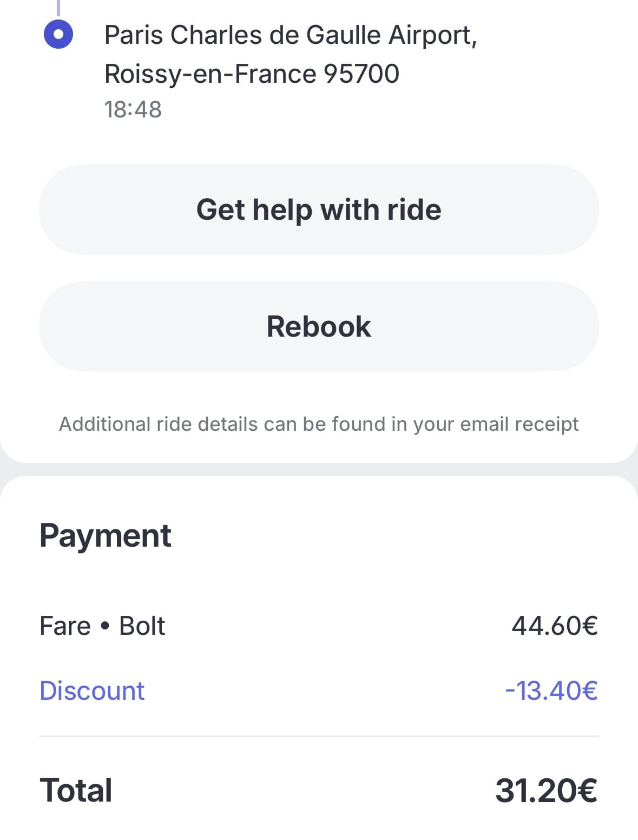Screen dimensions: 638x840
Task: Select the Paris Charles de Gaulle Airport line
Action: click(x=291, y=35)
